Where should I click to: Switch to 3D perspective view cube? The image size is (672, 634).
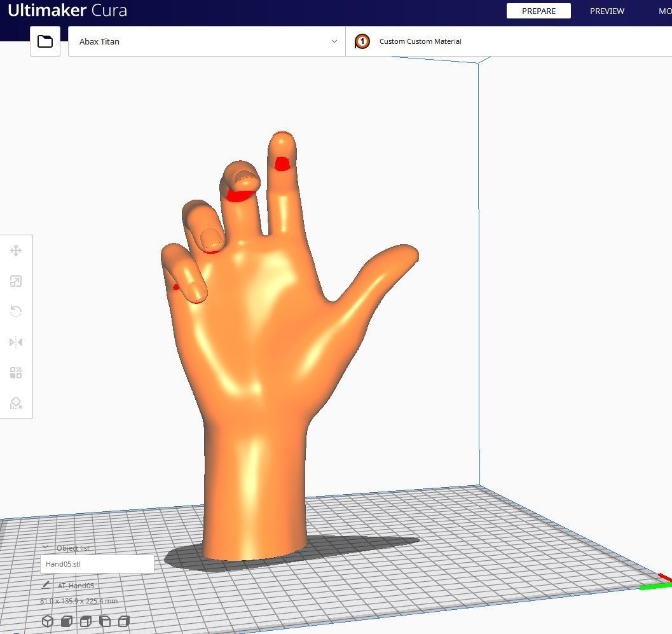[x=48, y=621]
